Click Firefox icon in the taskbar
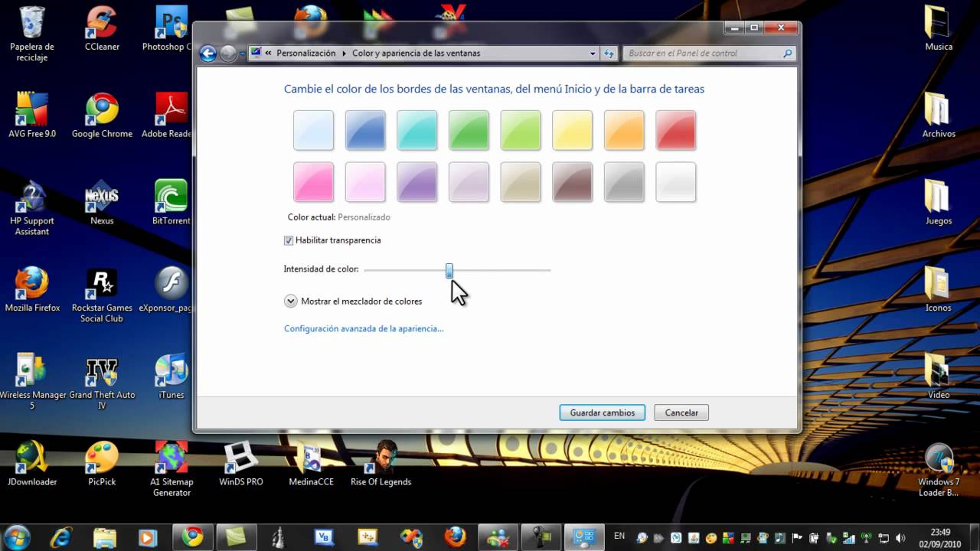 [x=455, y=537]
